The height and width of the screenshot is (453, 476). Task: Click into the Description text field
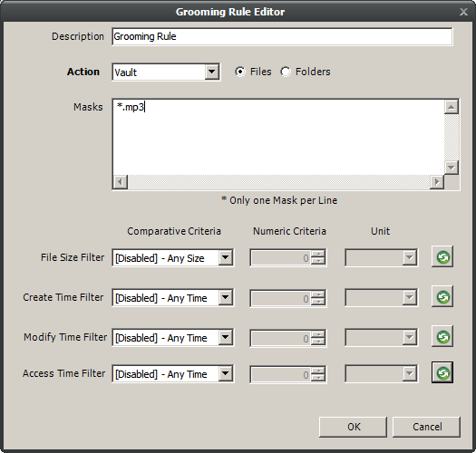tap(282, 37)
